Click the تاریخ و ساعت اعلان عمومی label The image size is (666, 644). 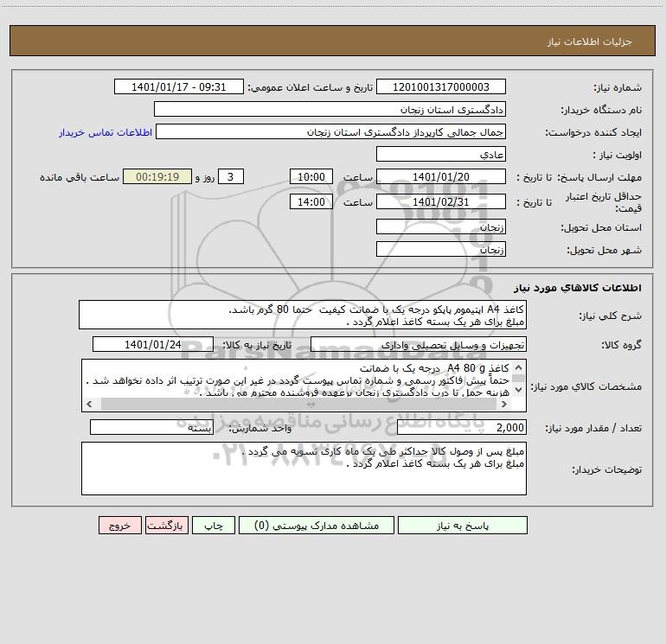click(x=311, y=87)
